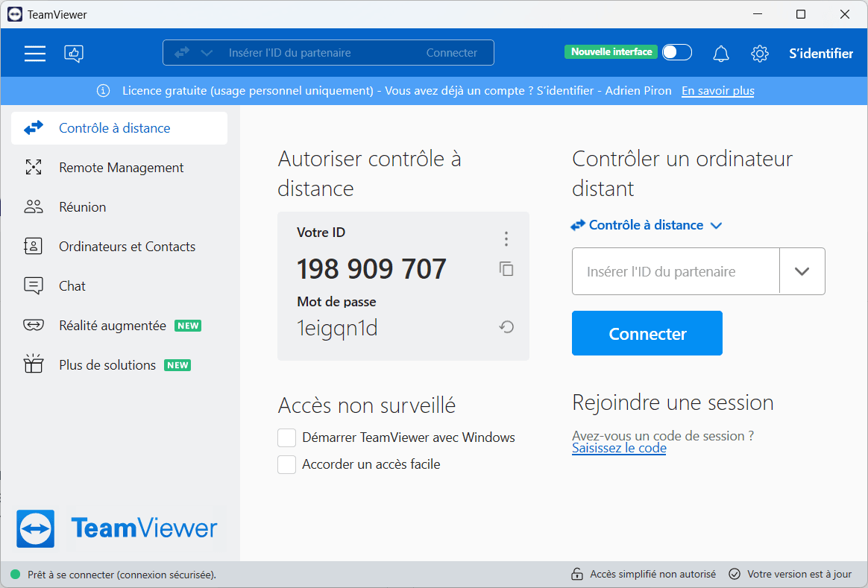Open Remote Management section
868x588 pixels.
click(x=119, y=168)
